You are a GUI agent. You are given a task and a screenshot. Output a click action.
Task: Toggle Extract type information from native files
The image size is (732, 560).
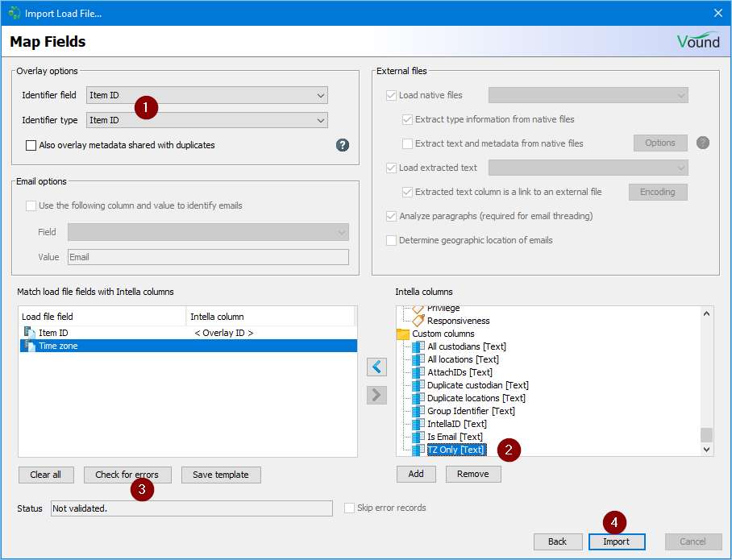pos(408,119)
